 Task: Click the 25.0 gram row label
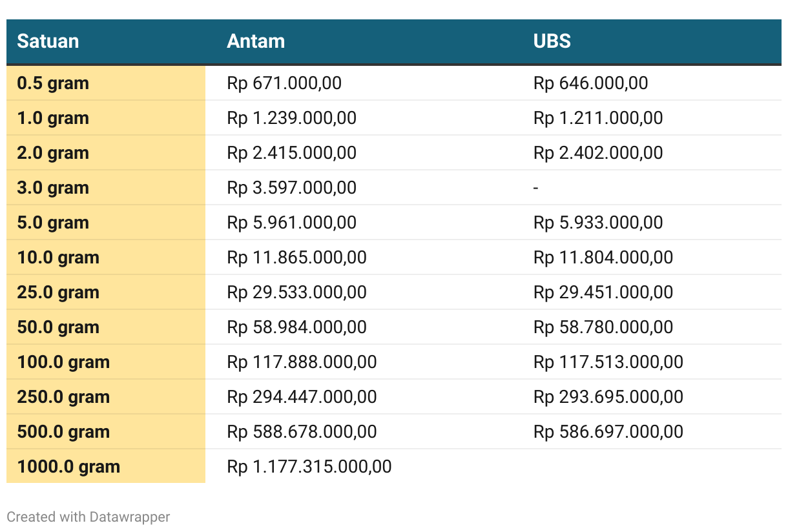[58, 292]
